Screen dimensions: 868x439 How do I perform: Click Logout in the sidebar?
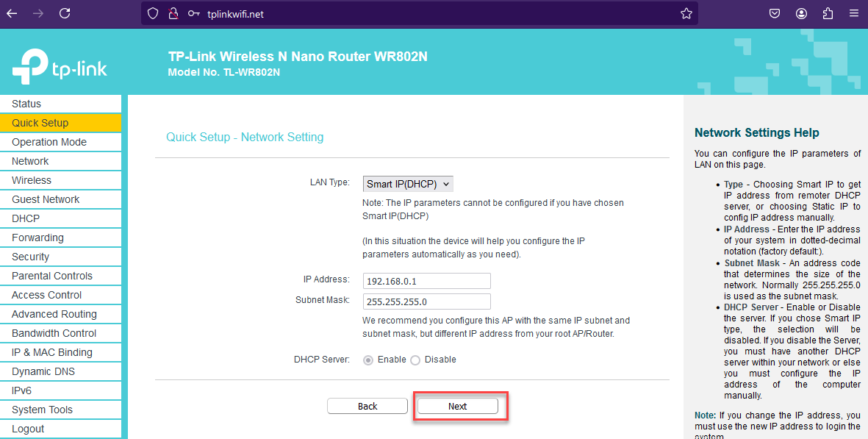tap(60, 429)
